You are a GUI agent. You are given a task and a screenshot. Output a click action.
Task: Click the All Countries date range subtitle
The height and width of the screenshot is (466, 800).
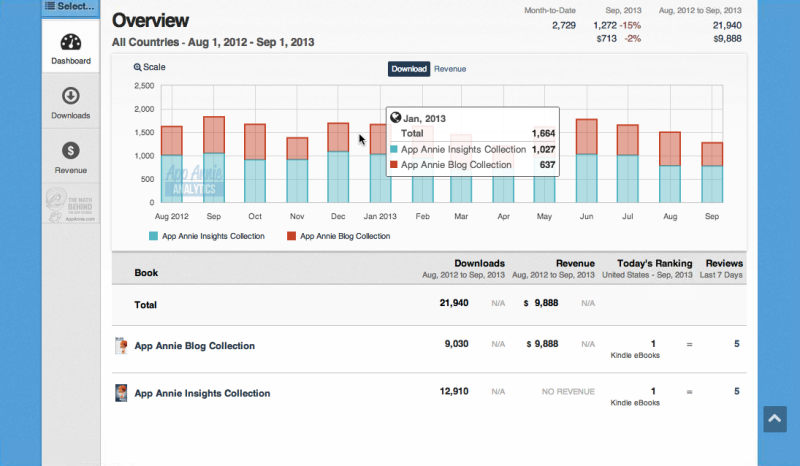[x=213, y=42]
